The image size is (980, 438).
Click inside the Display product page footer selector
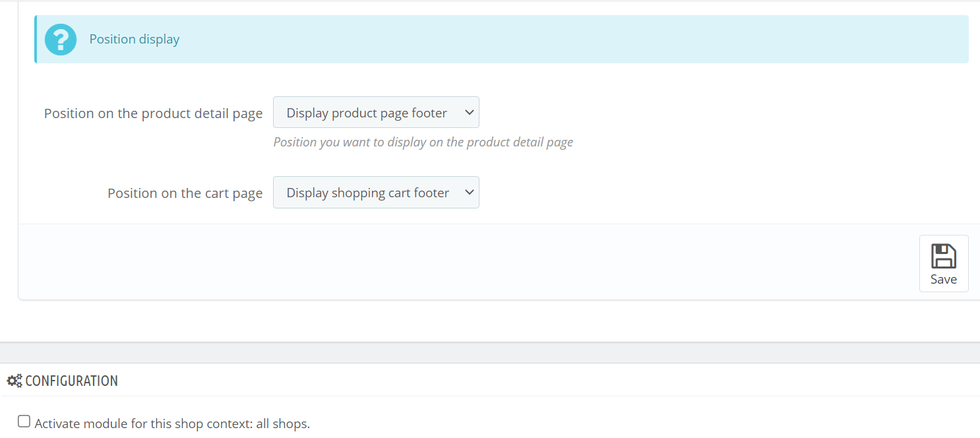[x=366, y=112]
